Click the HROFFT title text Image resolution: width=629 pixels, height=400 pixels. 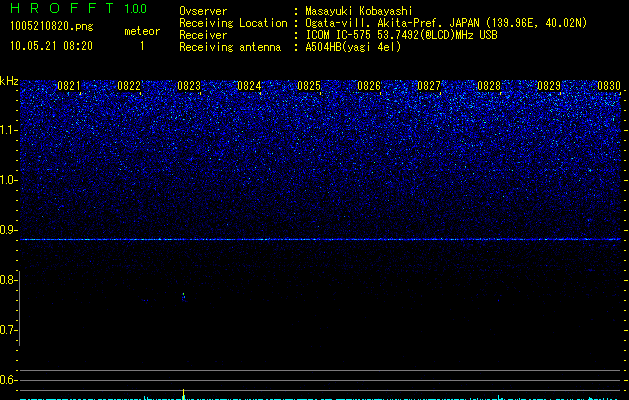pyautogui.click(x=62, y=8)
